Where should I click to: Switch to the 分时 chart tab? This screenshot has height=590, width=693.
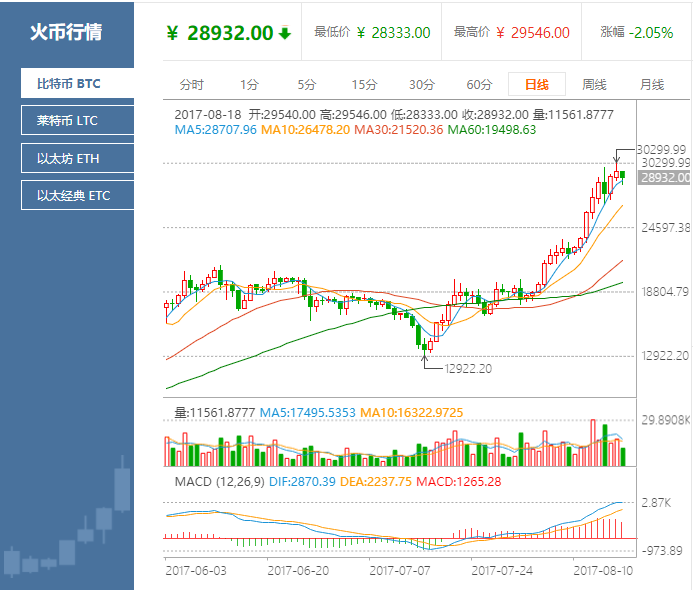191,84
